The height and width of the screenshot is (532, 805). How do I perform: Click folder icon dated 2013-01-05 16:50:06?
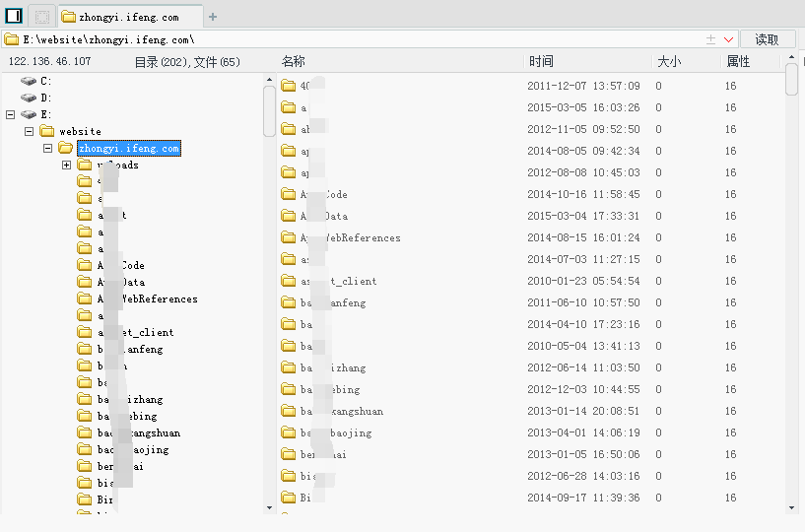pos(289,454)
